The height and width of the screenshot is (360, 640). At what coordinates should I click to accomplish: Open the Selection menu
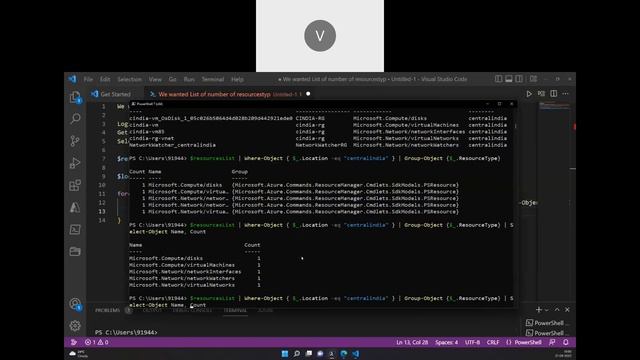click(129, 79)
